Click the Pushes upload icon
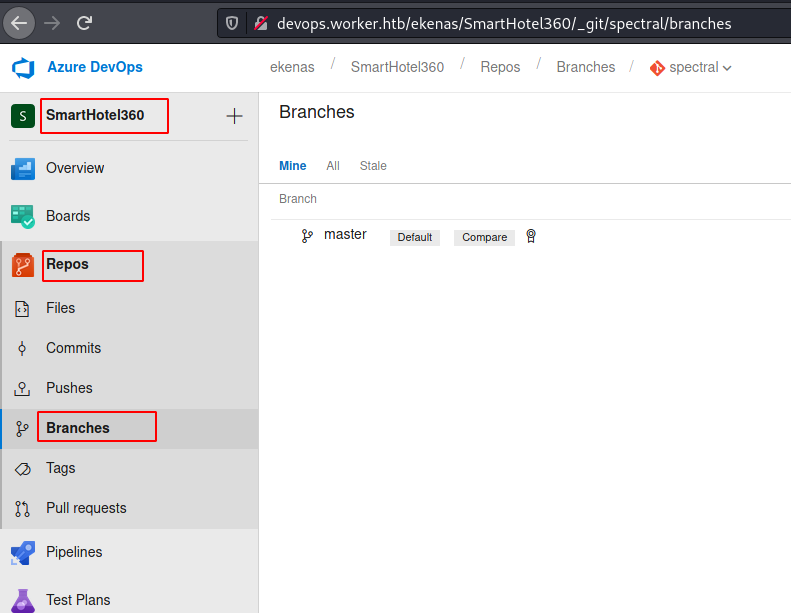This screenshot has width=791, height=613. click(22, 388)
